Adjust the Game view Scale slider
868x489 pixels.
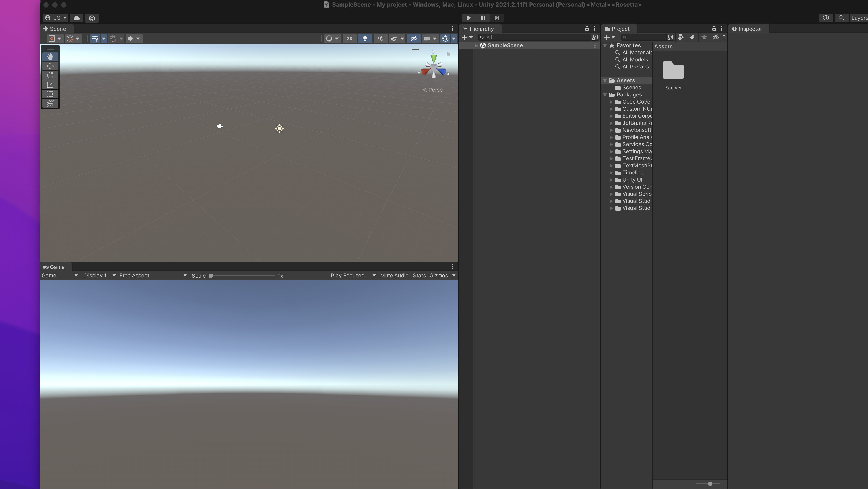tap(211, 276)
